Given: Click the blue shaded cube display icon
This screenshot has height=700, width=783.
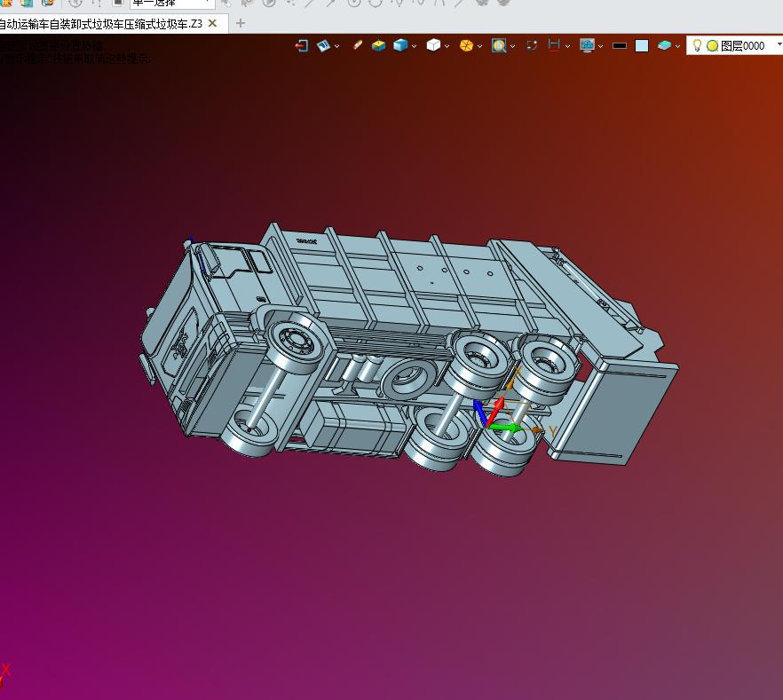Looking at the screenshot, I should click(x=400, y=45).
